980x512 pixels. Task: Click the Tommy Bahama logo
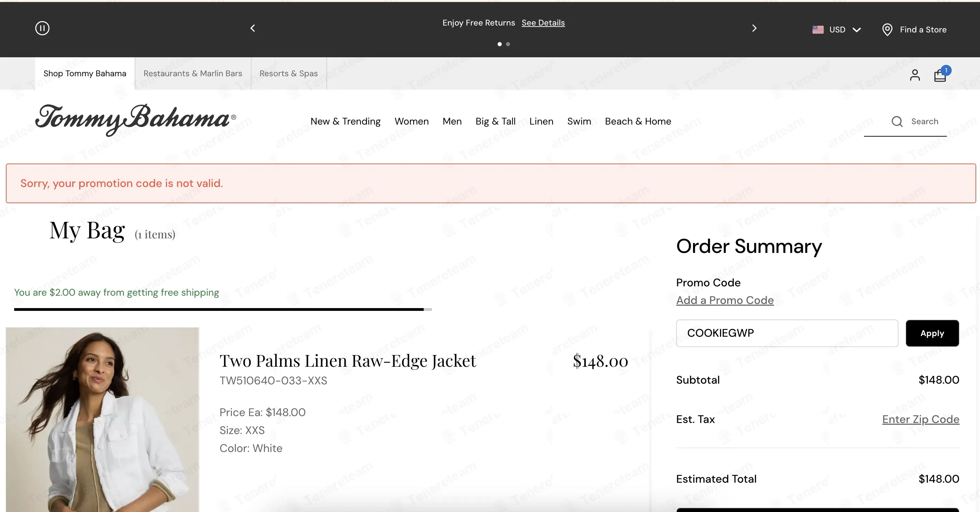pyautogui.click(x=135, y=119)
